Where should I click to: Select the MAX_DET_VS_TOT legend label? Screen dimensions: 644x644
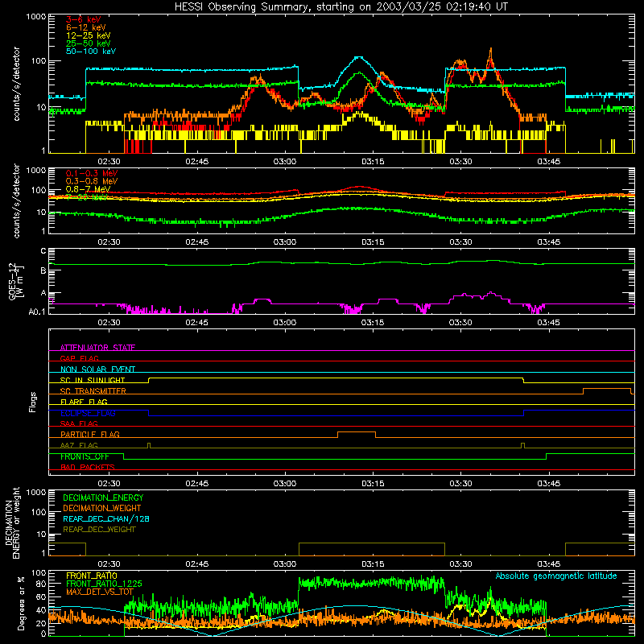click(x=100, y=592)
